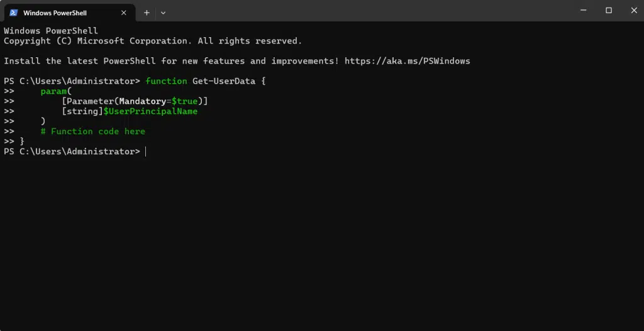Click the Get-UserData function name
This screenshot has width=644, height=331.
click(221, 81)
